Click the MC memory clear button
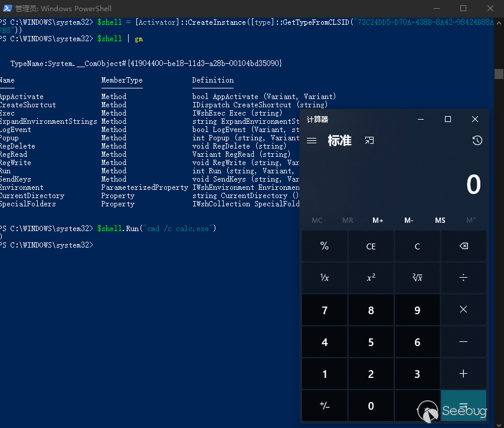 point(317,220)
